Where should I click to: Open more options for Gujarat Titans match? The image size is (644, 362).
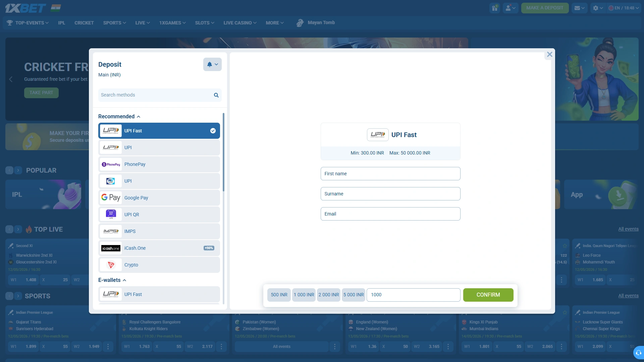[108, 347]
